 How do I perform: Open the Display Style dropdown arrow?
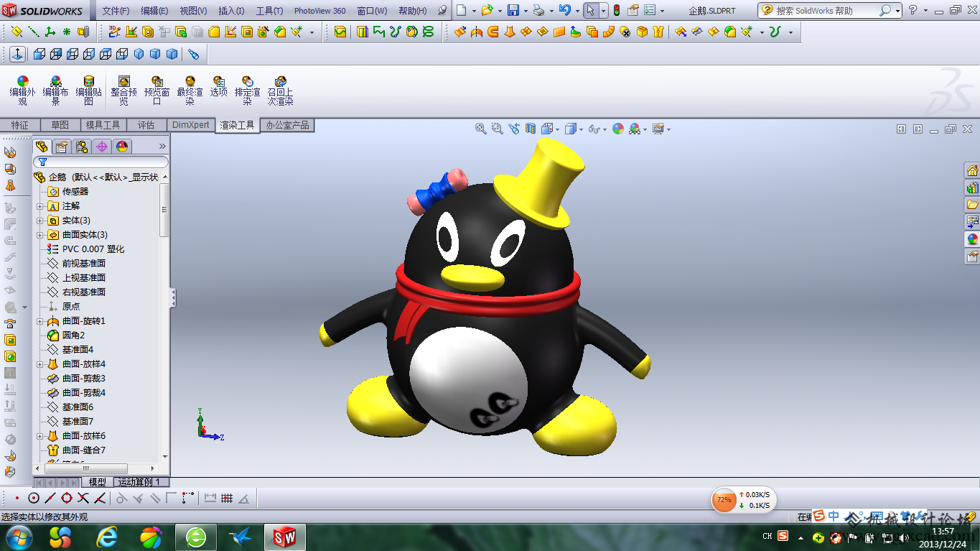(582, 129)
